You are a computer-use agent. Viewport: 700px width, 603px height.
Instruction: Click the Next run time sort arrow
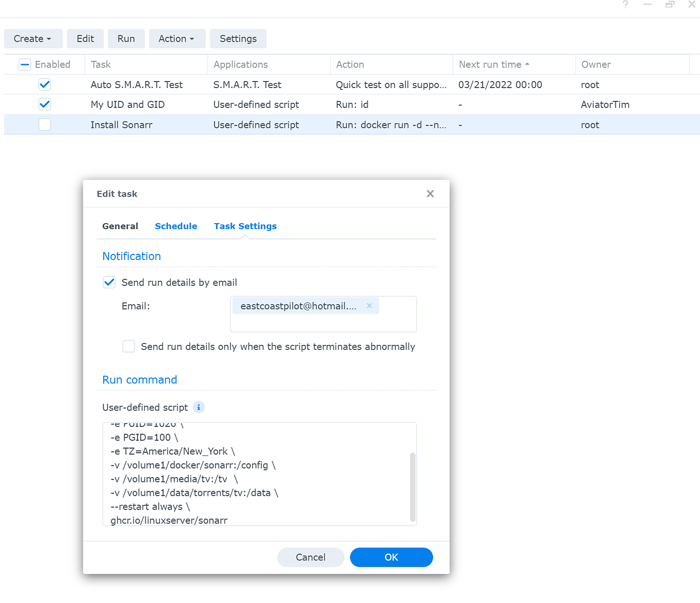[x=527, y=65]
